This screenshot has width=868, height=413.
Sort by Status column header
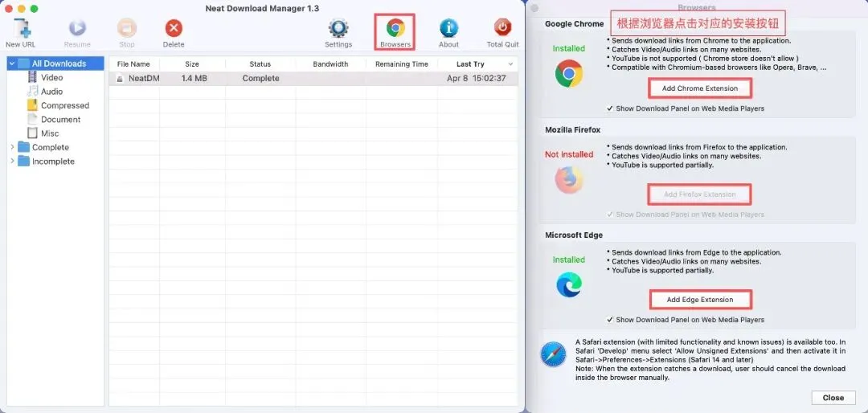[260, 64]
